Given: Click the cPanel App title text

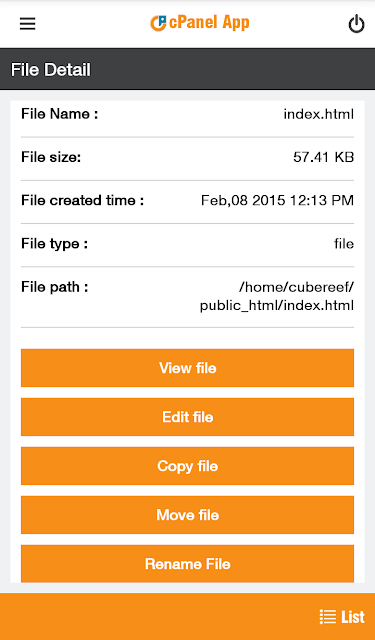Looking at the screenshot, I should [209, 22].
